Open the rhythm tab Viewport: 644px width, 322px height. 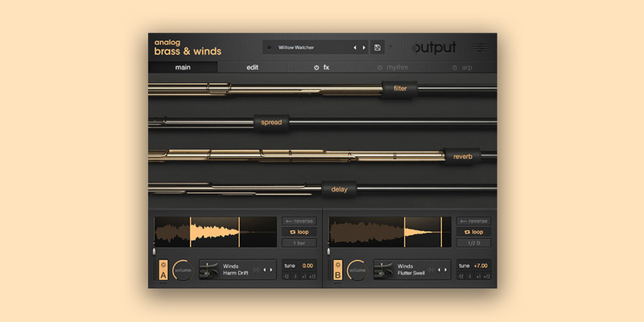coord(393,68)
